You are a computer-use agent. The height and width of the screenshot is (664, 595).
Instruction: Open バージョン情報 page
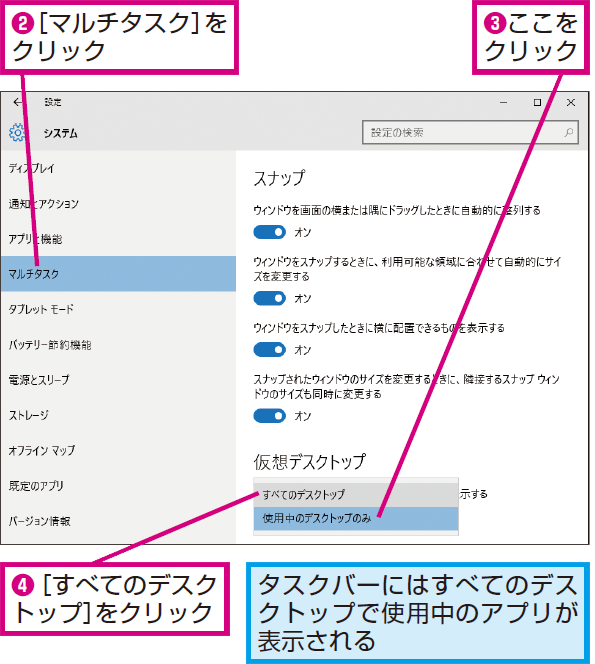pyautogui.click(x=118, y=521)
